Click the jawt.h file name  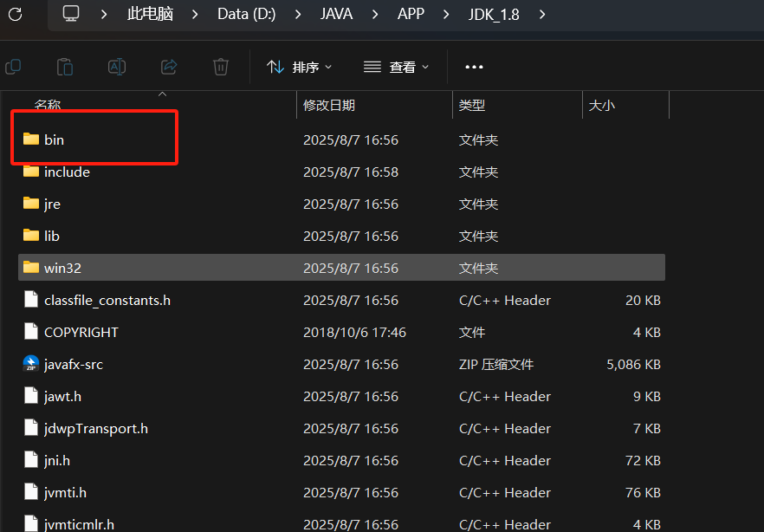click(62, 397)
